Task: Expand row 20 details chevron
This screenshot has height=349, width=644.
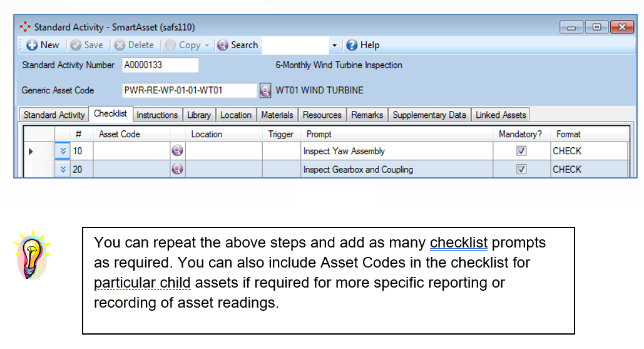Action: [x=63, y=169]
